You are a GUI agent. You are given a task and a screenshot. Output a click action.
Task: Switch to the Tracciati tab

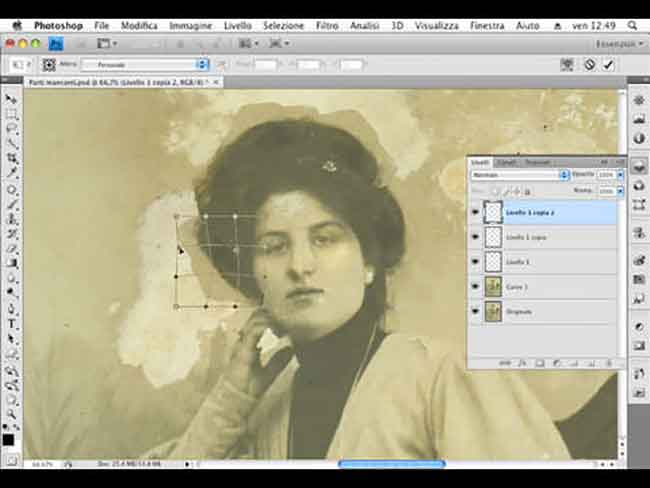pos(538,163)
